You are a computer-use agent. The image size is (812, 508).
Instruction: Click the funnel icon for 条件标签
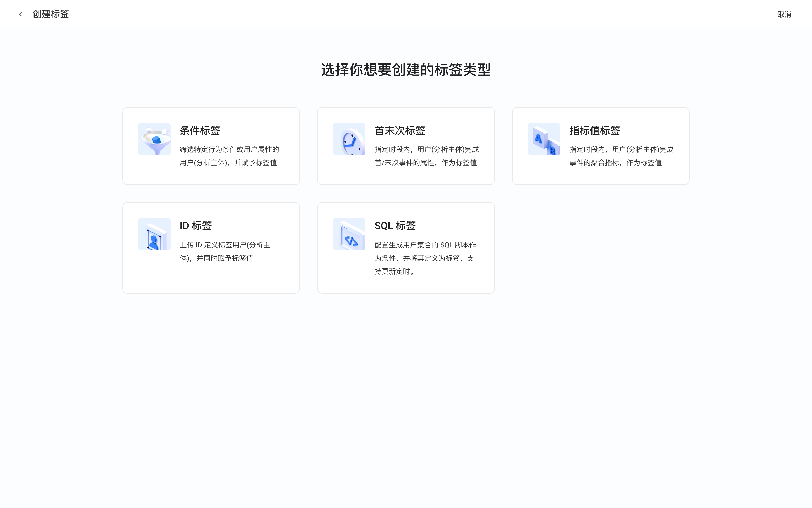[x=154, y=139]
